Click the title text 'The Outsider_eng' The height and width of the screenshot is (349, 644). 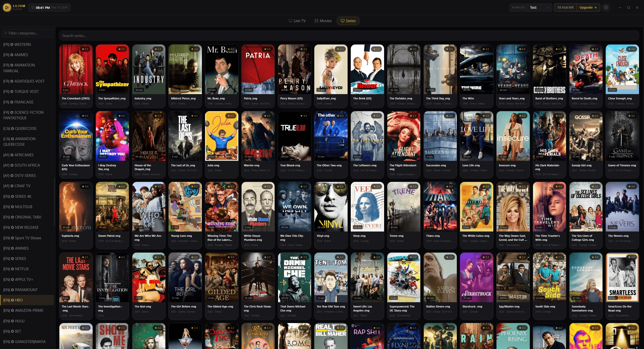(x=401, y=98)
